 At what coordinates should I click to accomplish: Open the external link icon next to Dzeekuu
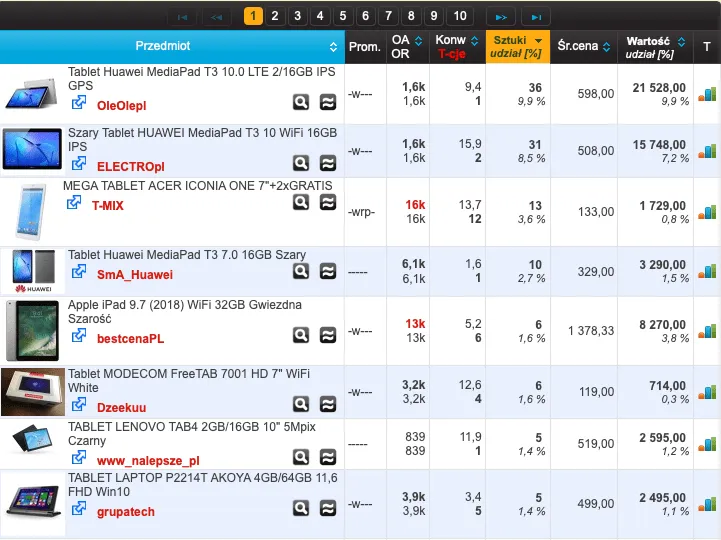pyautogui.click(x=79, y=404)
